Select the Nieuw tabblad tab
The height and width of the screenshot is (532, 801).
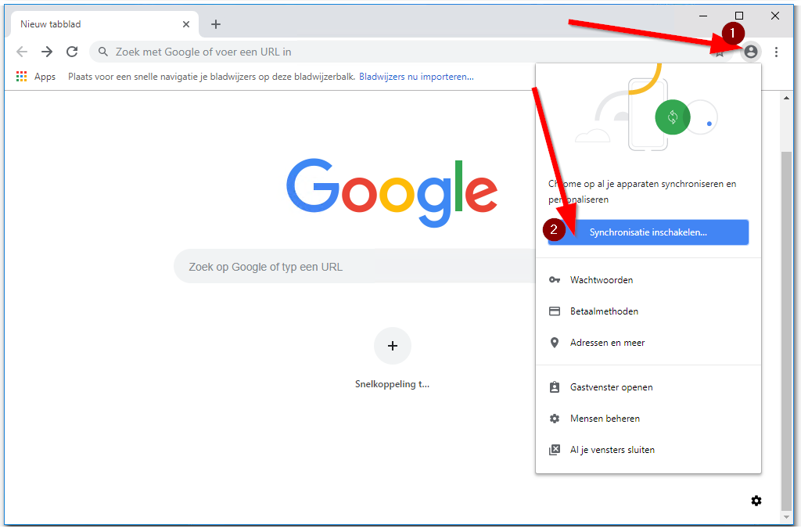coord(105,24)
